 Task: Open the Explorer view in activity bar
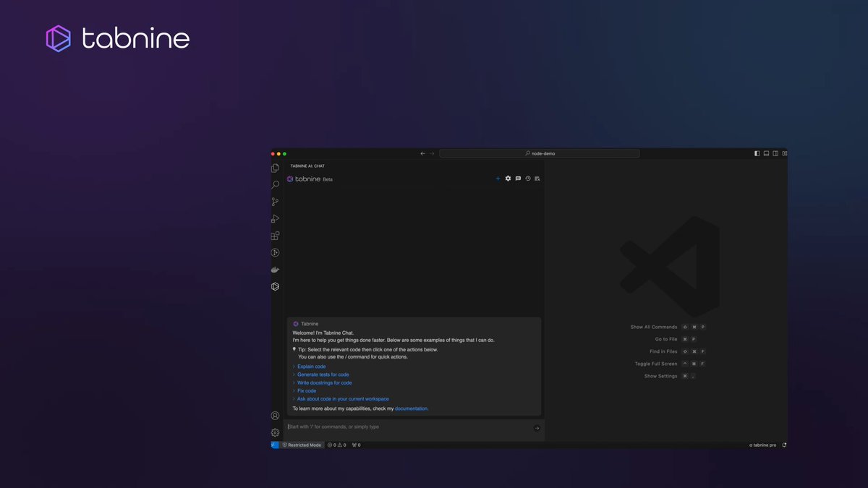[x=275, y=168]
